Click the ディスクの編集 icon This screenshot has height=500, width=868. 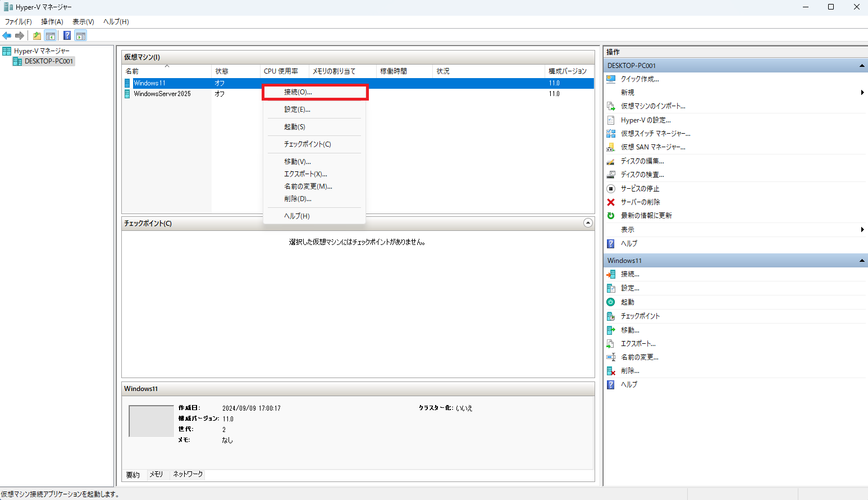(x=611, y=161)
